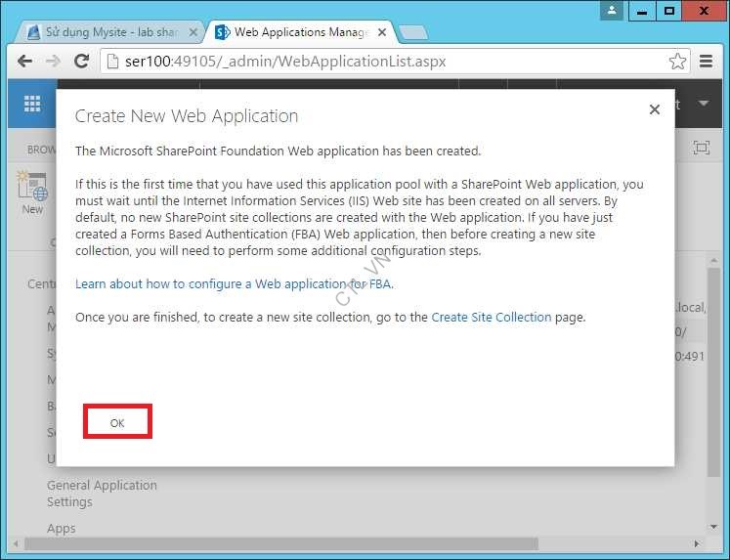
Task: Select the Web Applications Management tab
Action: 301,32
